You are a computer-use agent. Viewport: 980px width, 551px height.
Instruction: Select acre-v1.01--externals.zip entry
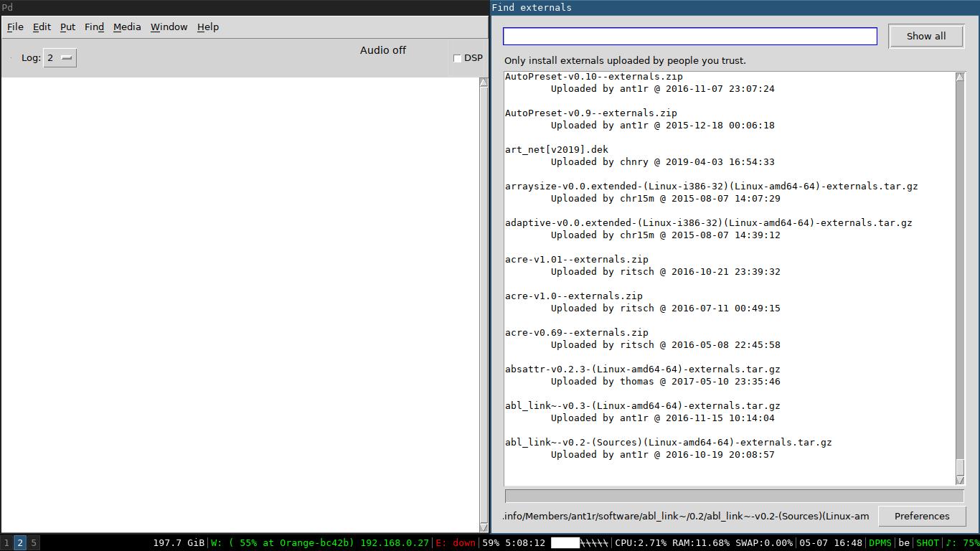click(x=577, y=260)
